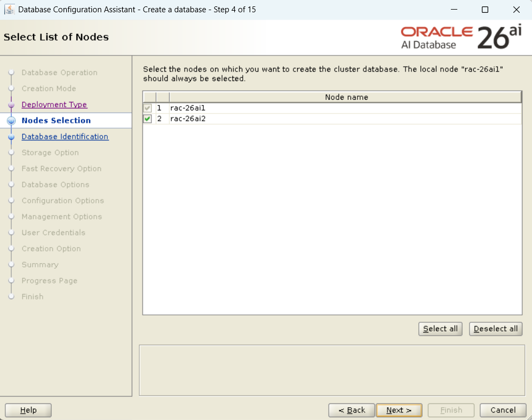Click the Oracle 26ai Database logo
This screenshot has width=532, height=420.
click(x=461, y=37)
